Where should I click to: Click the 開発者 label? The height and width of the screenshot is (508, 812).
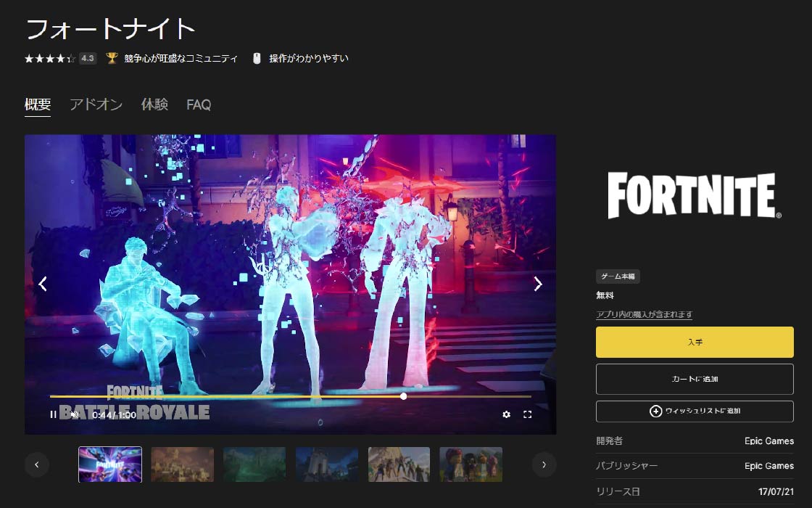[610, 441]
